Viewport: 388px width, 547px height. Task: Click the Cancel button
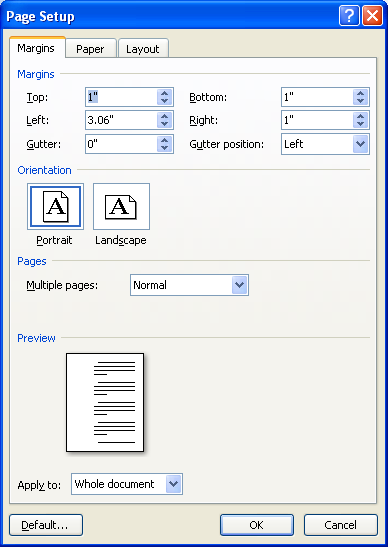click(x=341, y=525)
